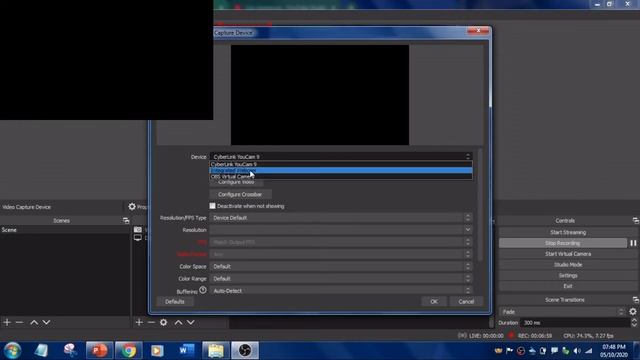Open the Color Space dropdown
The width and height of the screenshot is (640, 360).
click(341, 267)
